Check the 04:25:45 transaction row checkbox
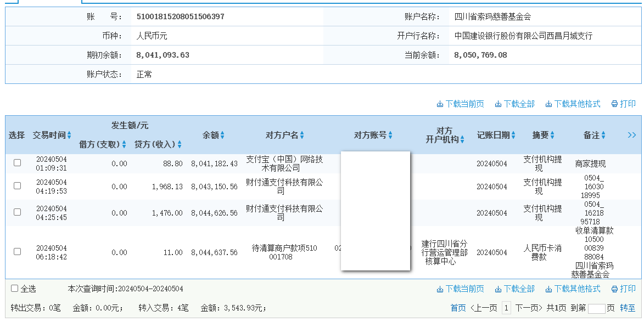Image resolution: width=644 pixels, height=322 pixels. pyautogui.click(x=17, y=212)
